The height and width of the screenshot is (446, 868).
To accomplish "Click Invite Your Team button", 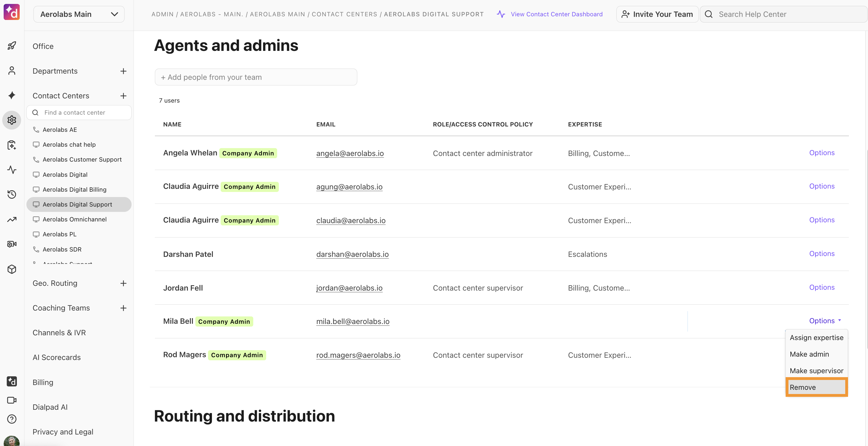I will pos(657,14).
